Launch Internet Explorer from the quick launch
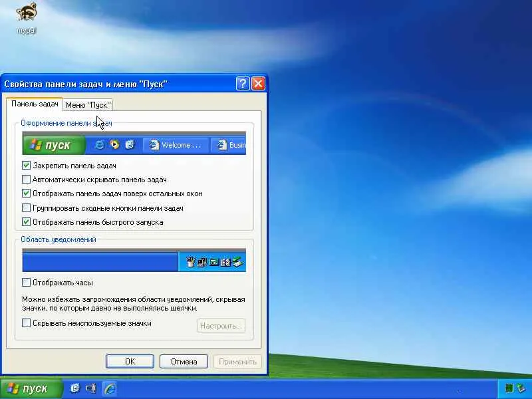 110,388
